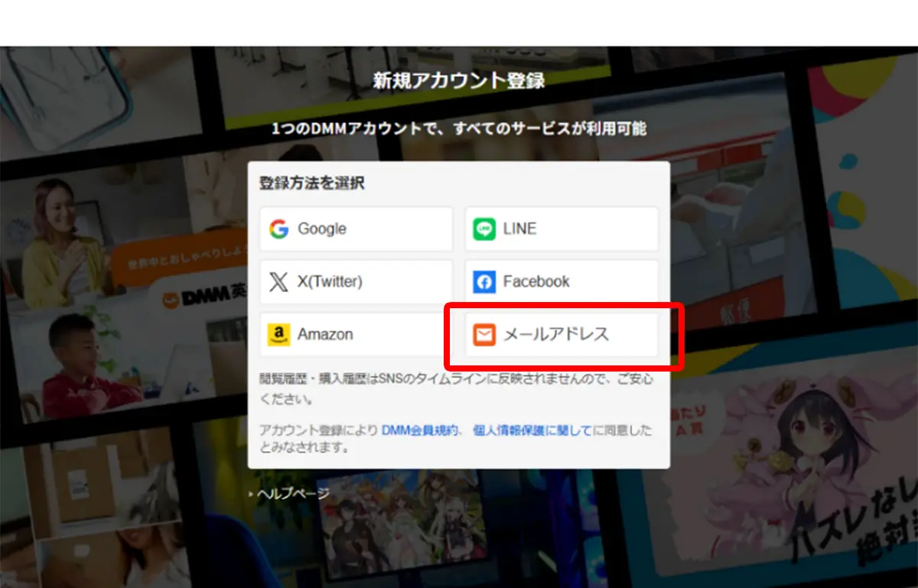Go to the ヘルプページ link
This screenshot has width=918, height=588.
(294, 494)
